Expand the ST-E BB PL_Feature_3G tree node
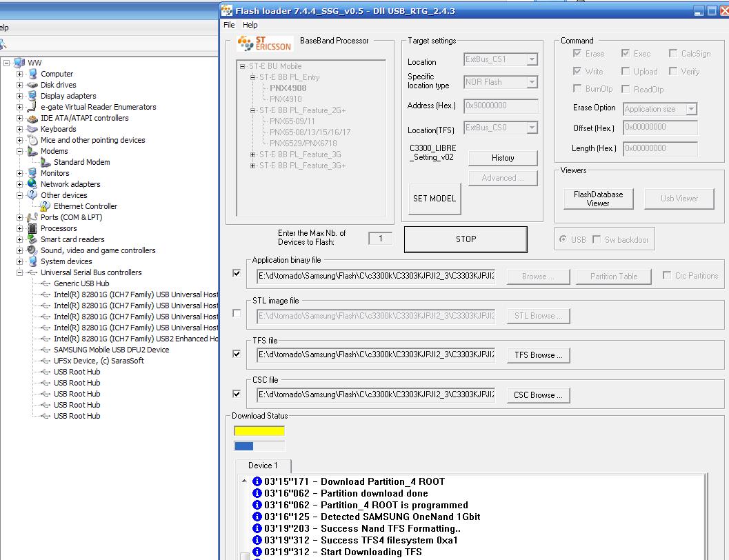Viewport: 729px width, 560px height. [x=252, y=154]
